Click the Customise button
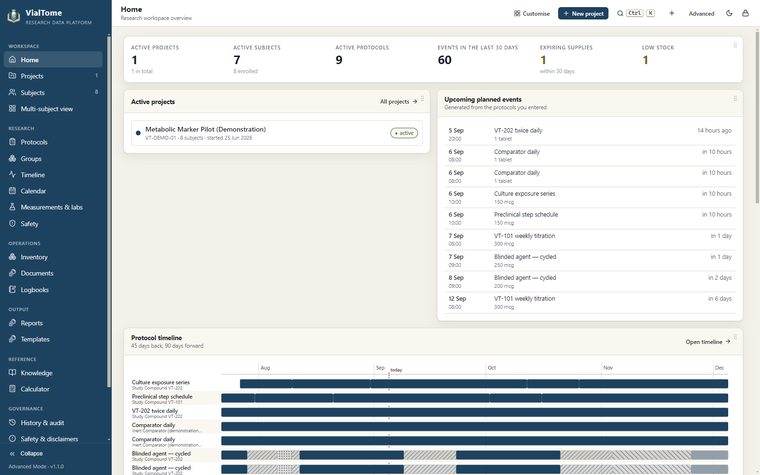Screen dimensions: 760x475 [532, 14]
